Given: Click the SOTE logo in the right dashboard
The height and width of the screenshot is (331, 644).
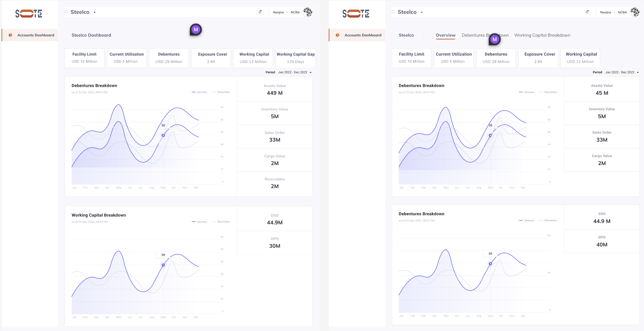Looking at the screenshot, I should [356, 14].
